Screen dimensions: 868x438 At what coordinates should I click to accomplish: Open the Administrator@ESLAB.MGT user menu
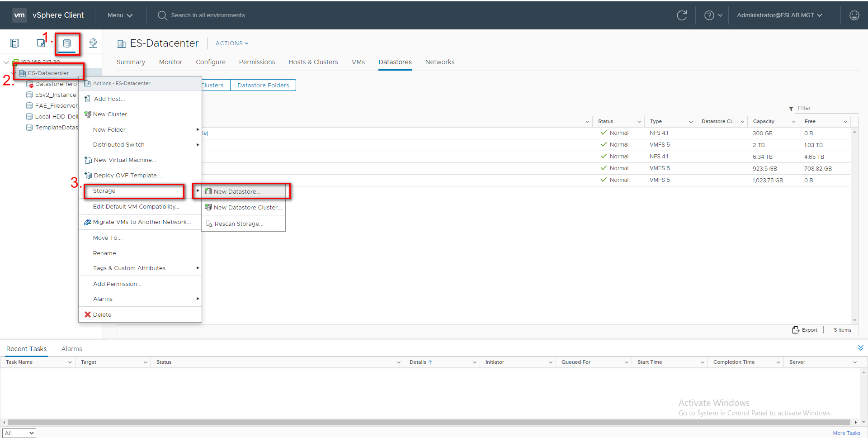(x=779, y=15)
